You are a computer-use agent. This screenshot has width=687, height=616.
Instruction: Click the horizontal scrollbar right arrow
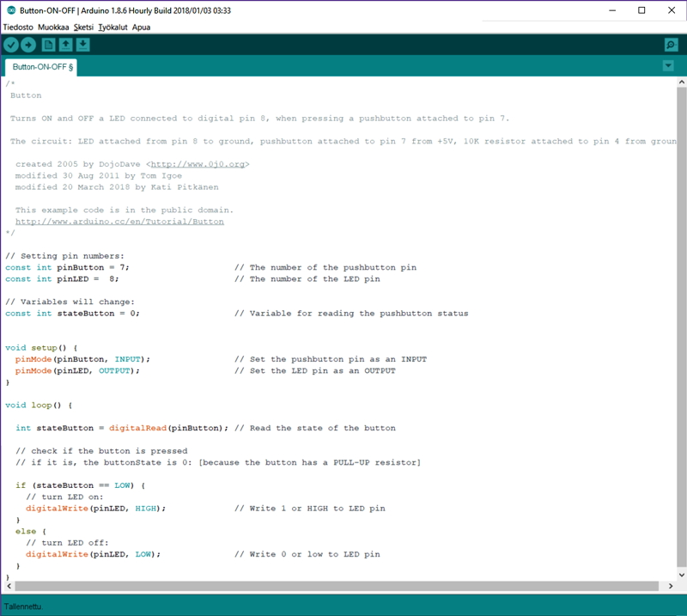pos(671,586)
